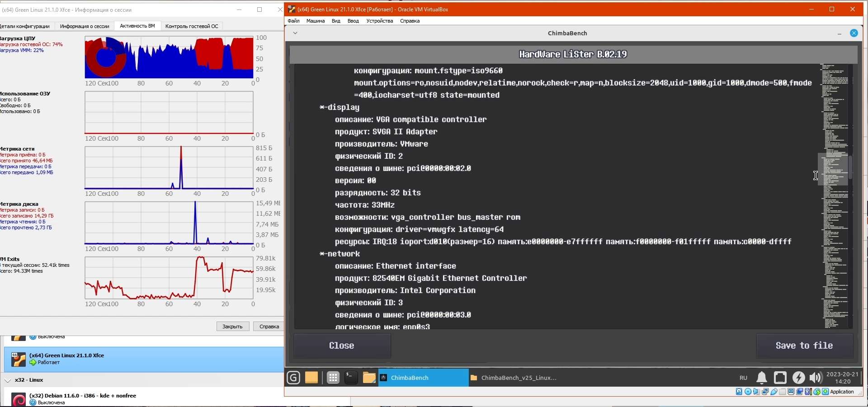The height and width of the screenshot is (407, 868).
Task: Click the line 'продукт: 82540EM Gigabit Ethernet Controller'
Action: point(431,278)
